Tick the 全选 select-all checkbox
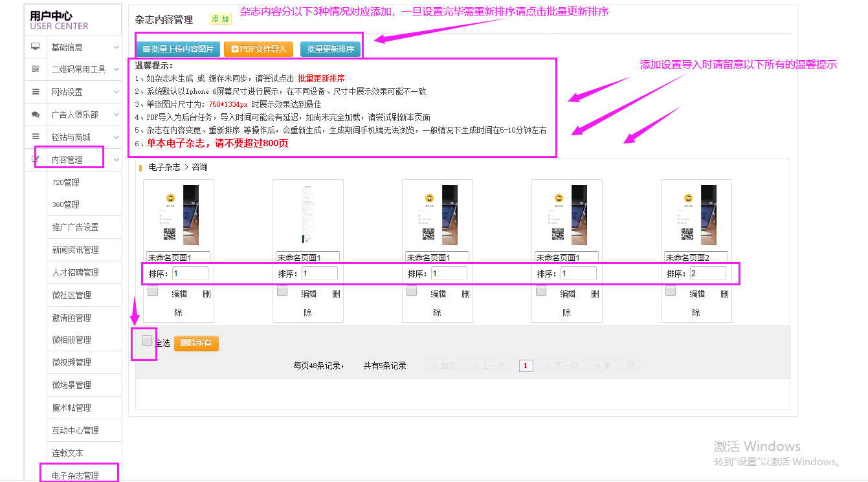868x482 pixels. (147, 340)
